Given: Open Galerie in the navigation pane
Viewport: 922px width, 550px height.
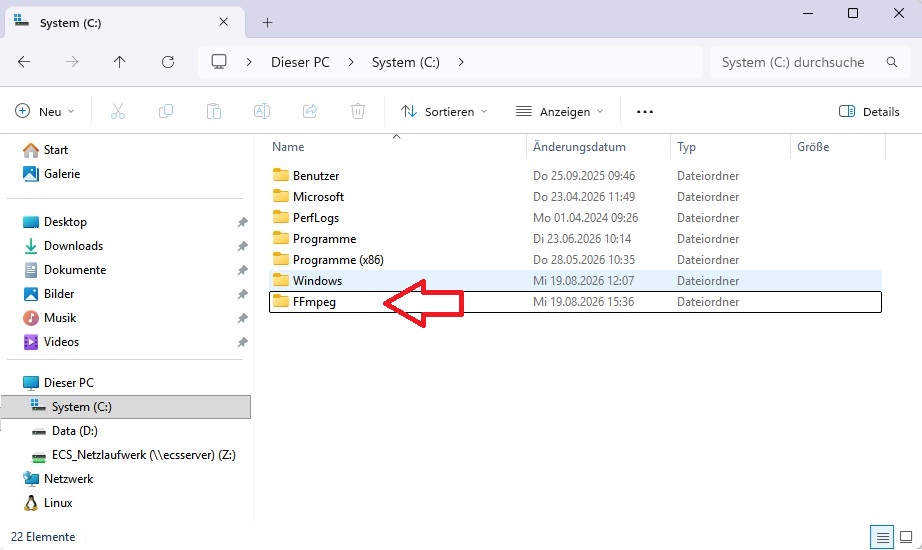Looking at the screenshot, I should pyautogui.click(x=51, y=174).
